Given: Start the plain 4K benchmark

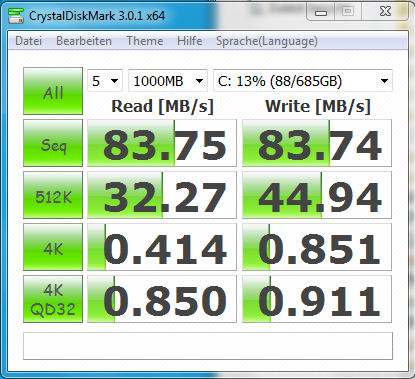Looking at the screenshot, I should pyautogui.click(x=53, y=247).
